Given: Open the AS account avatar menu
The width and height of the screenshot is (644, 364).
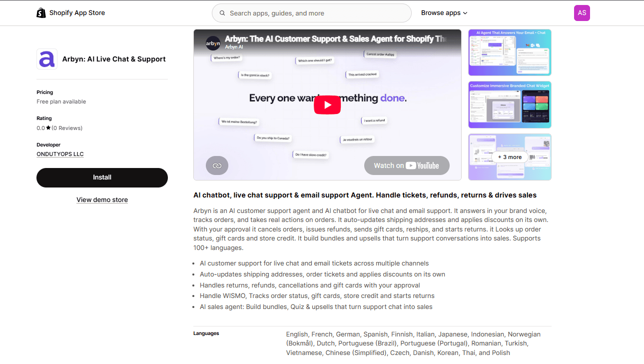Looking at the screenshot, I should (x=582, y=13).
